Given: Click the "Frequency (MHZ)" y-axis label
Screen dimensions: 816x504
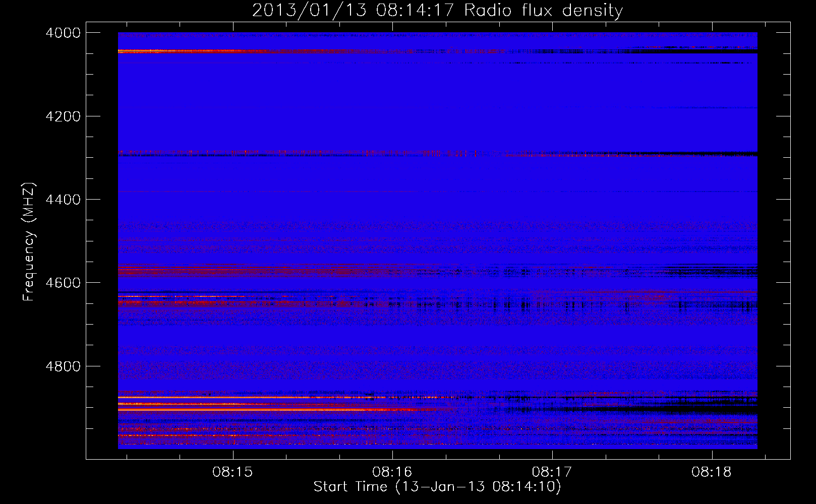Looking at the screenshot, I should click(29, 241).
